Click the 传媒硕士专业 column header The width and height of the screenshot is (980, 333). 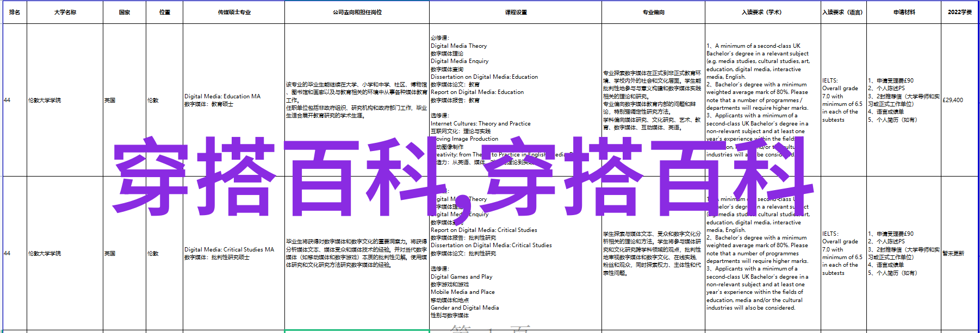click(234, 12)
